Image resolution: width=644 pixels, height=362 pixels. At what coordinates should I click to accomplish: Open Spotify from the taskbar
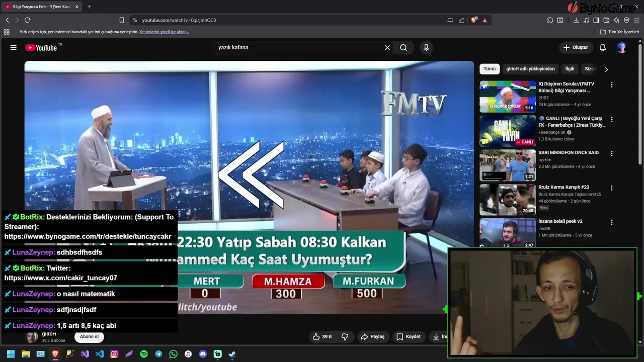[144, 354]
